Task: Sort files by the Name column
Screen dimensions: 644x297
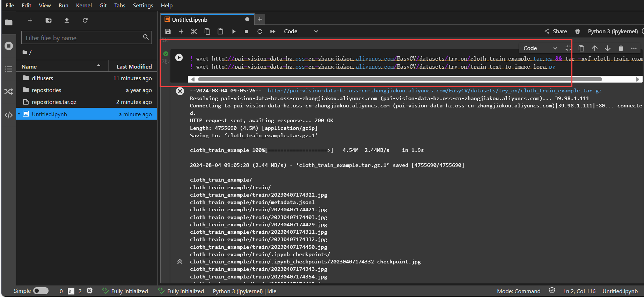Action: (x=62, y=66)
